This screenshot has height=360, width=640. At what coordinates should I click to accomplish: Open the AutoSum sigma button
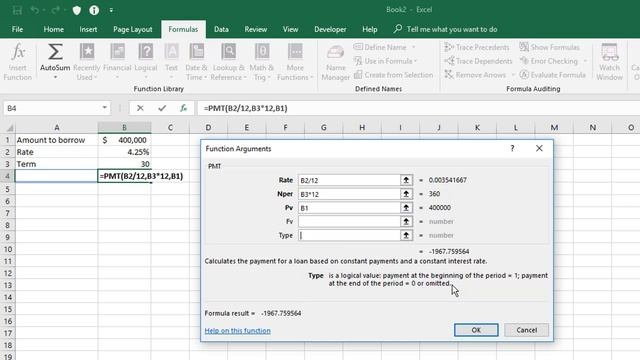coord(55,52)
